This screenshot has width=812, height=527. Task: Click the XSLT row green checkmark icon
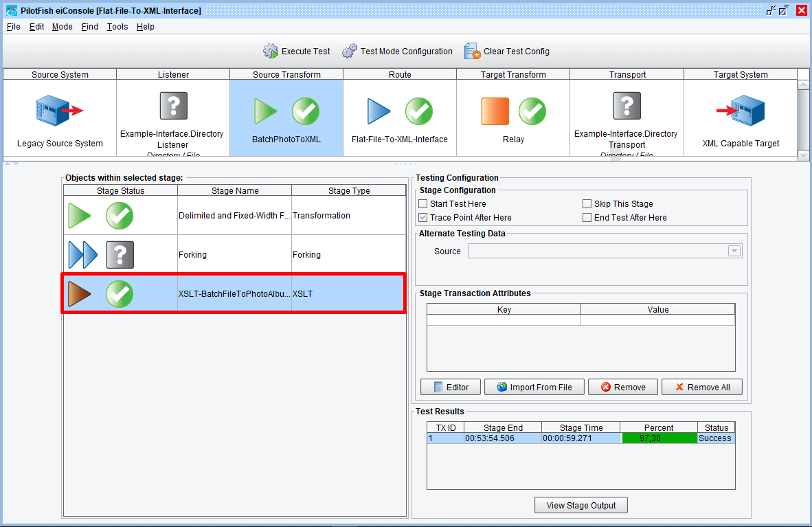click(x=120, y=294)
